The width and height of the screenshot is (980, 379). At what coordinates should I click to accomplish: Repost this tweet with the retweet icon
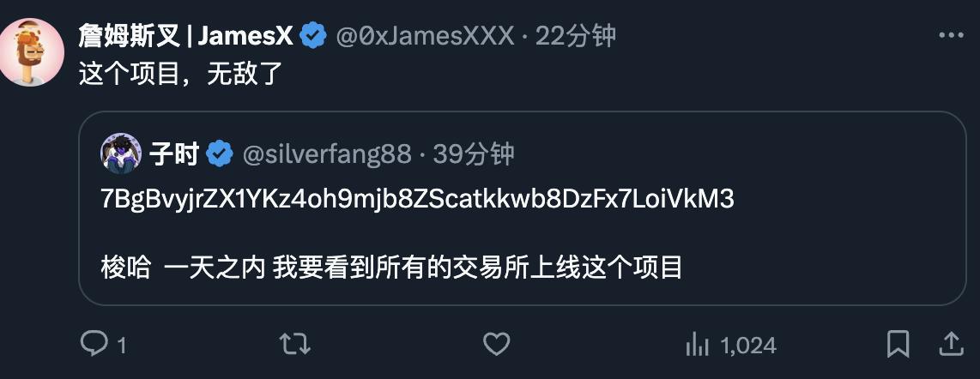coord(295,344)
